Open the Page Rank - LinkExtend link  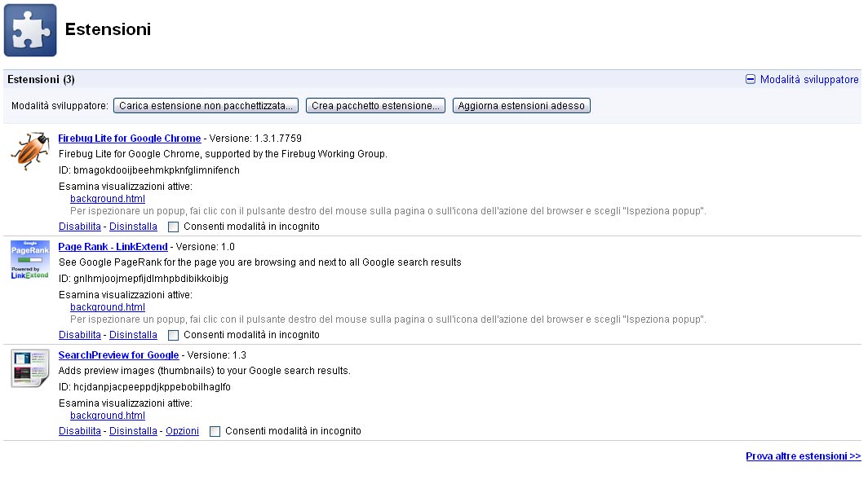[x=113, y=247]
